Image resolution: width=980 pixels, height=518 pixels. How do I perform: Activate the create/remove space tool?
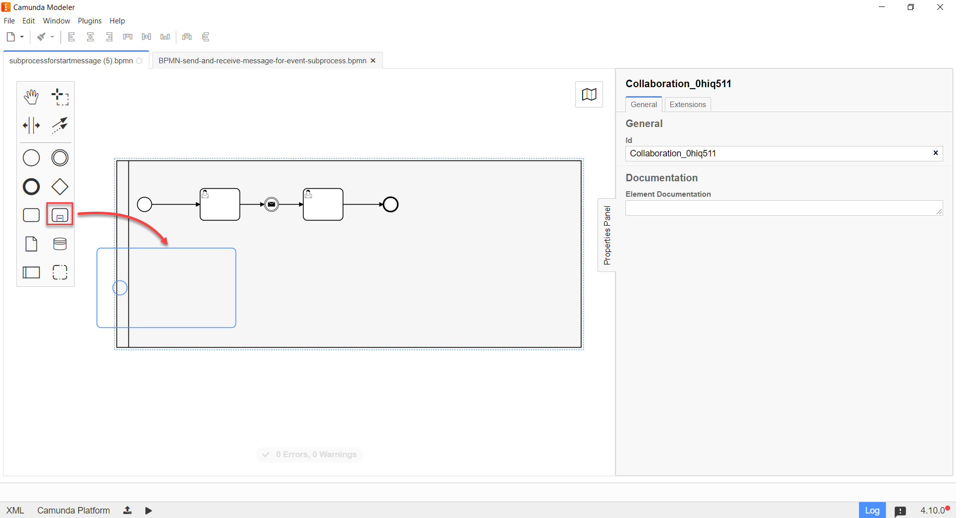pos(31,126)
